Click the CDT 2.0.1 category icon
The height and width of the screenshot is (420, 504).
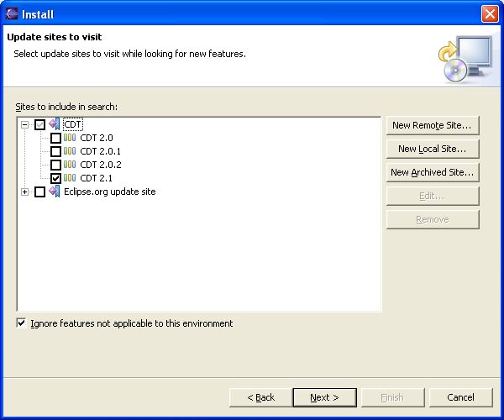70,151
